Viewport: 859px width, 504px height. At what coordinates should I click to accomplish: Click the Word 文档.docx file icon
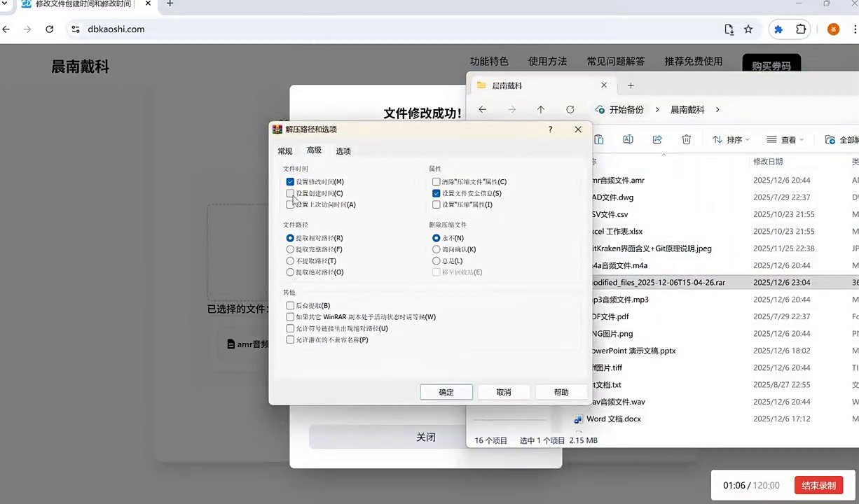[578, 419]
